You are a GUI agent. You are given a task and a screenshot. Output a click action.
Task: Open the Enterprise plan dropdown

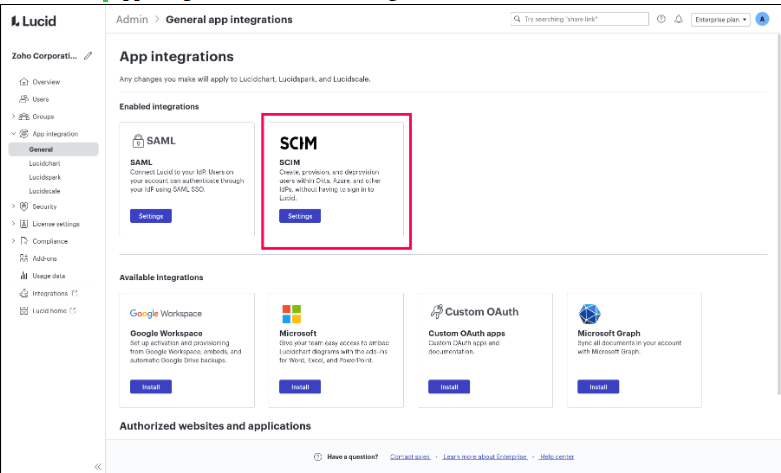tap(721, 19)
